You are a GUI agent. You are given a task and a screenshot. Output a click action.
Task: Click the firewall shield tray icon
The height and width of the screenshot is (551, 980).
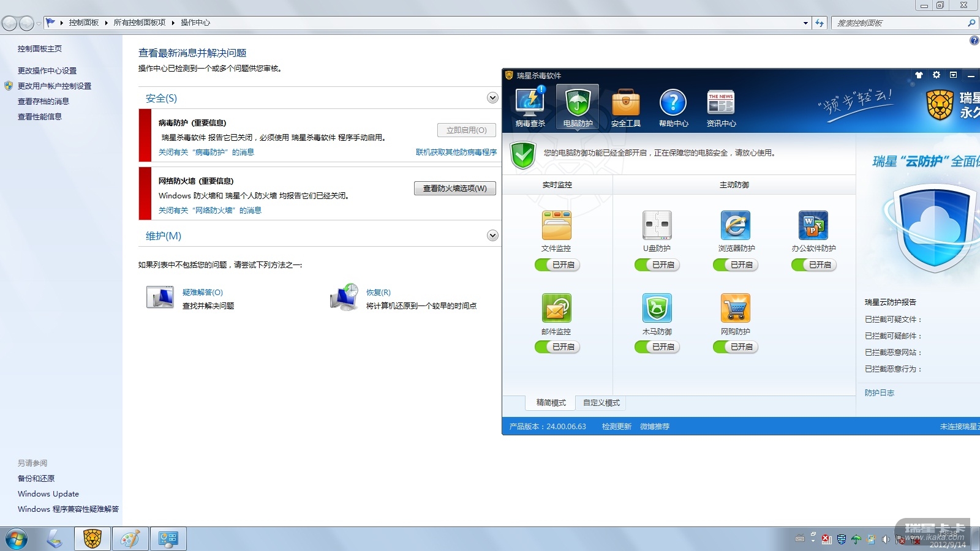[842, 539]
